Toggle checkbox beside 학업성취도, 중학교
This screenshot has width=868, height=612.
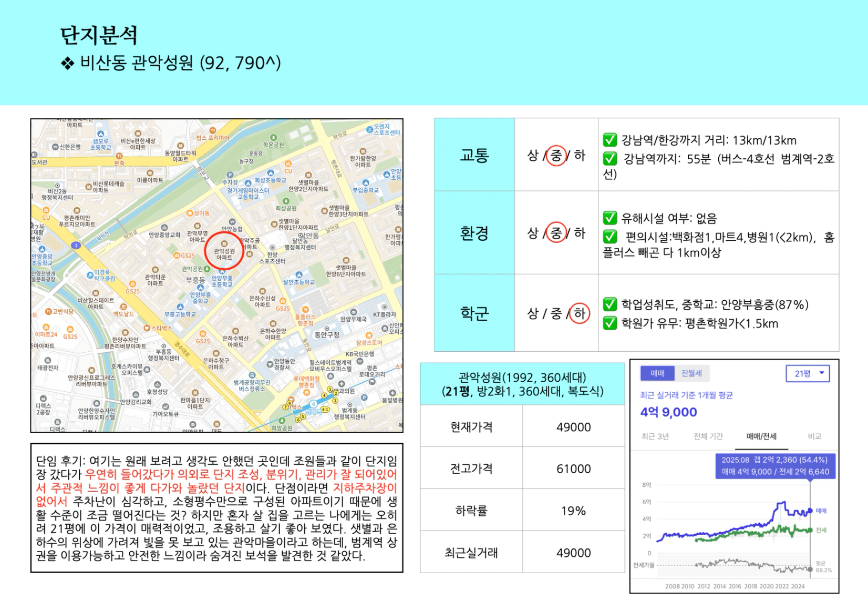(610, 304)
